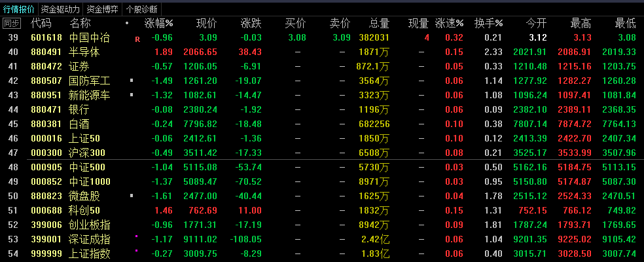Select the 创业板指 row name
The width and height of the screenshot is (644, 262).
[x=90, y=225]
